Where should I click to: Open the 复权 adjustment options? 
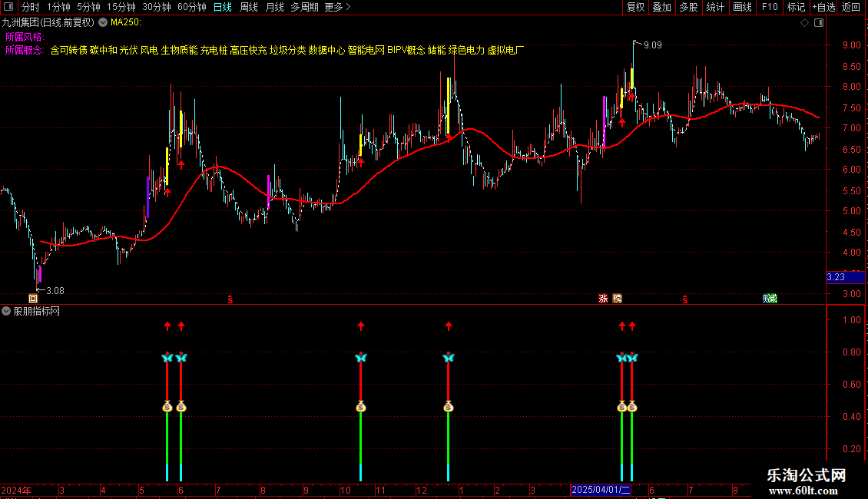(635, 7)
